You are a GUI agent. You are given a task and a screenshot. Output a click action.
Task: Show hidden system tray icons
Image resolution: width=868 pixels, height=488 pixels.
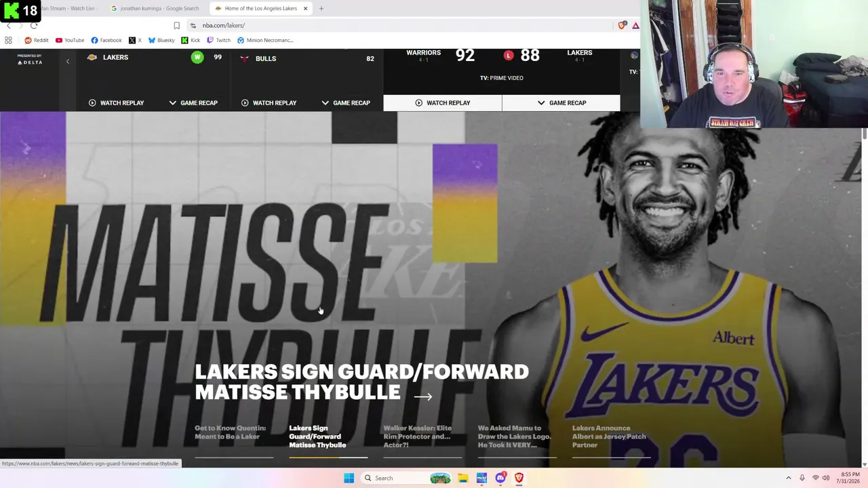pyautogui.click(x=788, y=478)
